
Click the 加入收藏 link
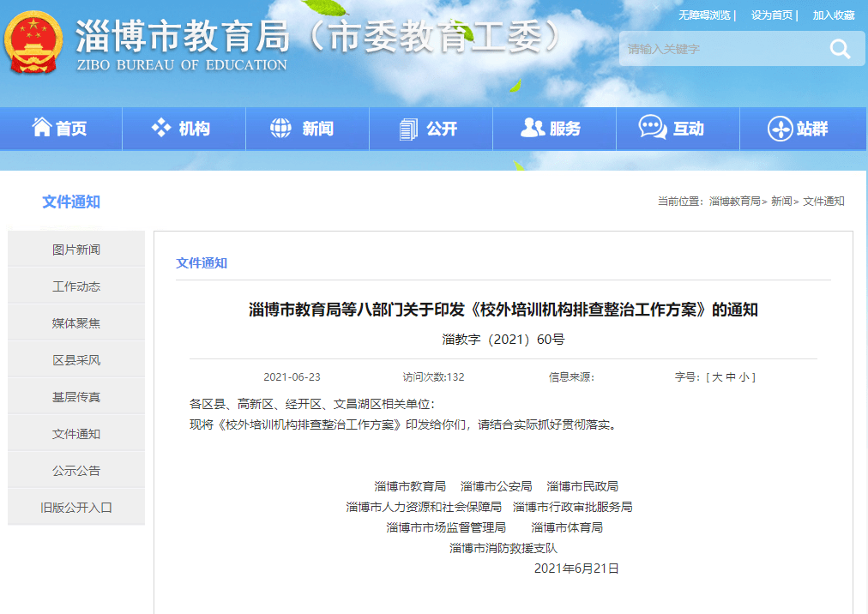point(834,15)
